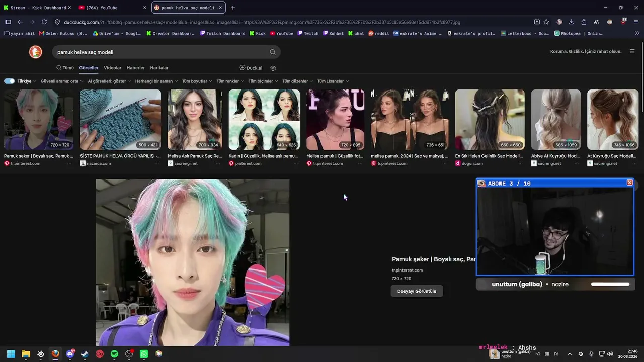Go to previous track in taskbar media
The height and width of the screenshot is (362, 644).
point(537,354)
